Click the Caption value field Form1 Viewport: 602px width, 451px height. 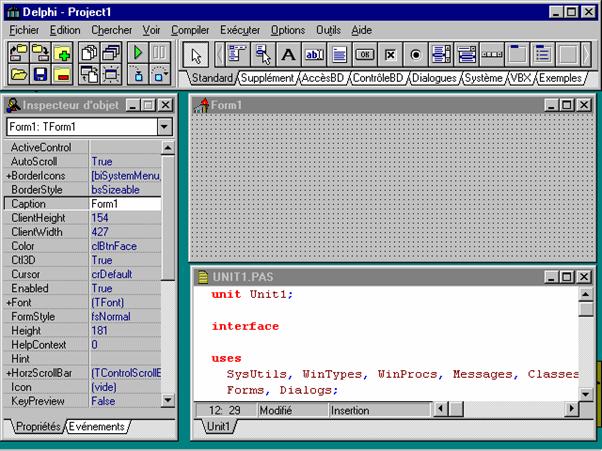click(125, 204)
